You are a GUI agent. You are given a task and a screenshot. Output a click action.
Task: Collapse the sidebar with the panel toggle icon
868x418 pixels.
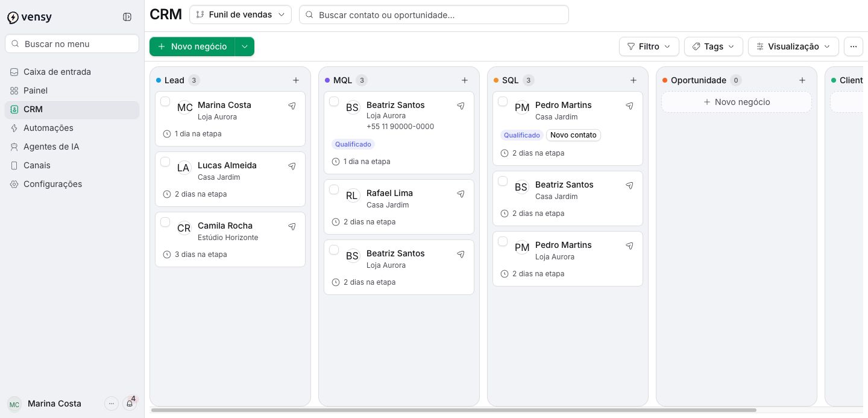pos(127,17)
